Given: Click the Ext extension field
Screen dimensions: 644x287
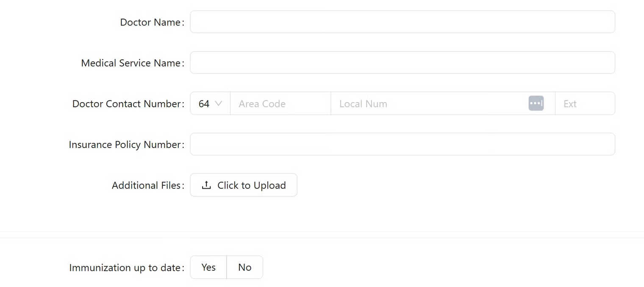Looking at the screenshot, I should [584, 104].
